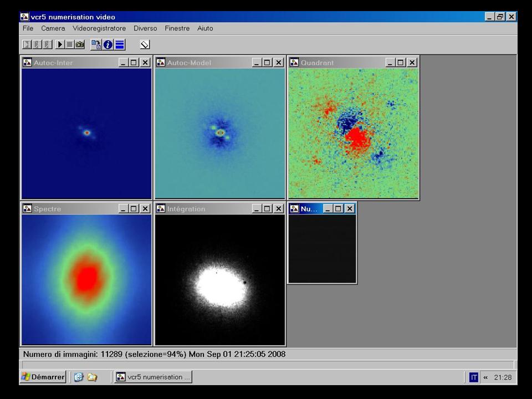Click the camera snapshot toolbar icon

pyautogui.click(x=80, y=44)
